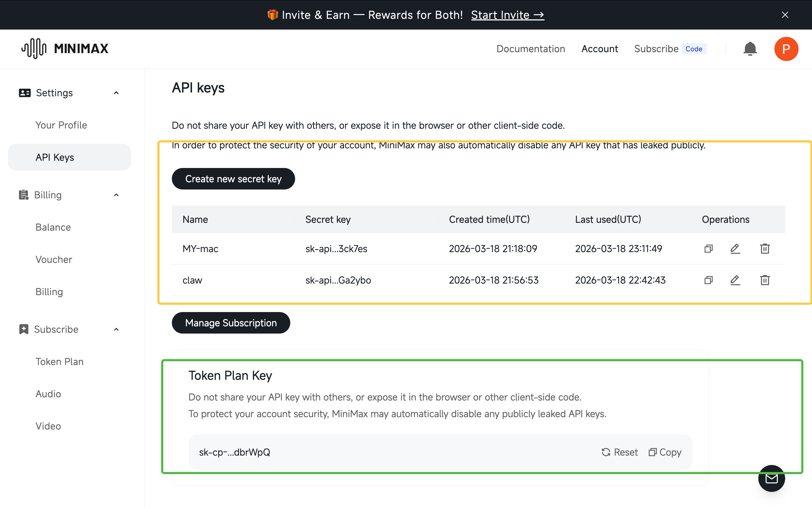
Task: Click secret key sk-api...Ga2ybo
Action: pyautogui.click(x=338, y=280)
